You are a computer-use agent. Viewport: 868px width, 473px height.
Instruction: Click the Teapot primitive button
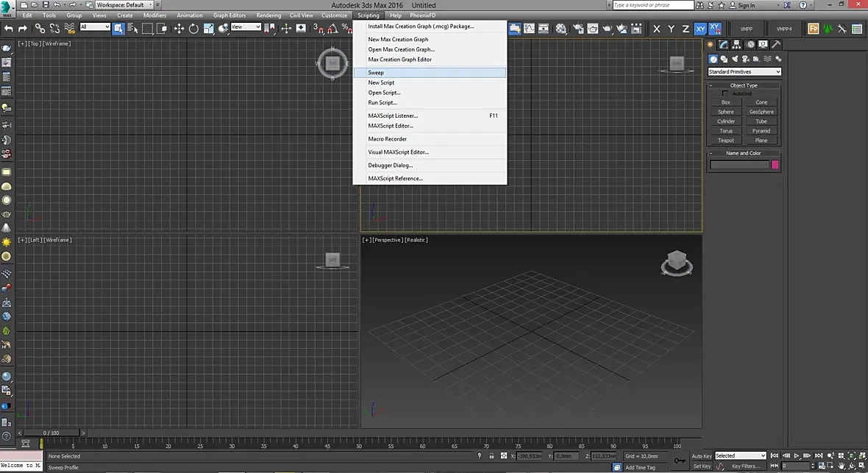[726, 140]
